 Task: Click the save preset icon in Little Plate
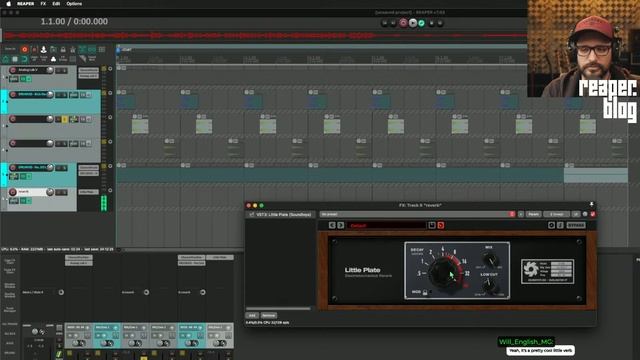[x=432, y=225]
